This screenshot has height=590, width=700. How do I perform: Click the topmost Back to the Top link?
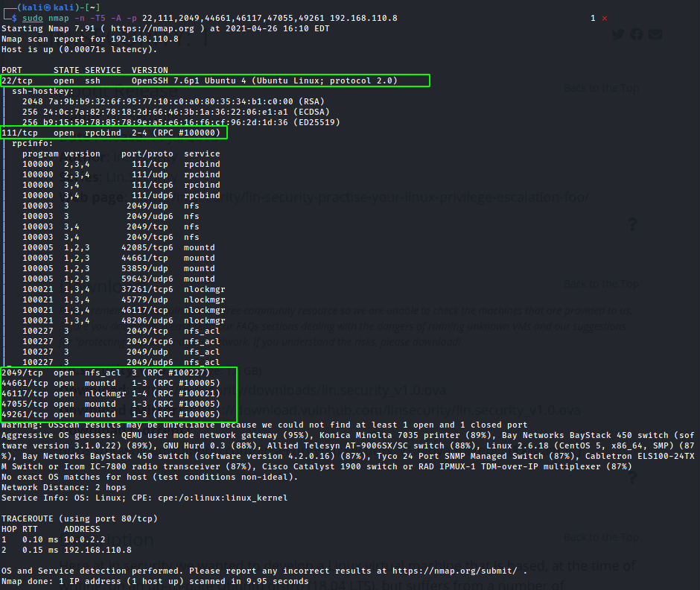pos(601,88)
